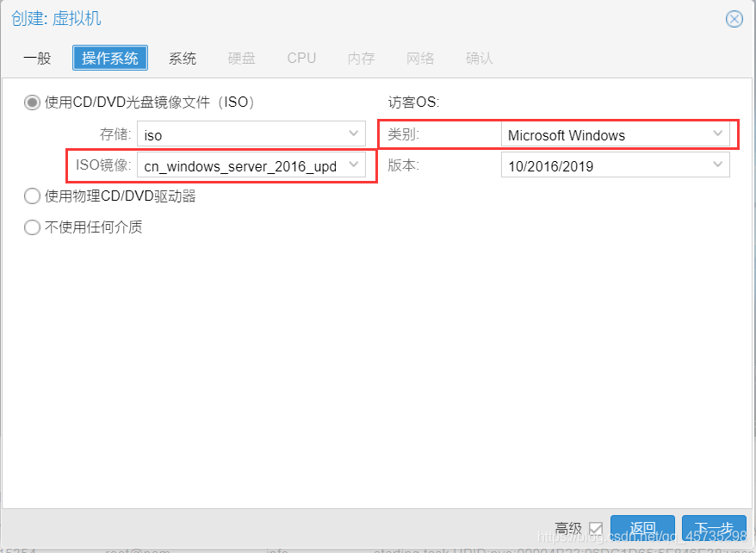Expand the 存储 dropdown arrow
756x553 pixels.
pos(353,134)
